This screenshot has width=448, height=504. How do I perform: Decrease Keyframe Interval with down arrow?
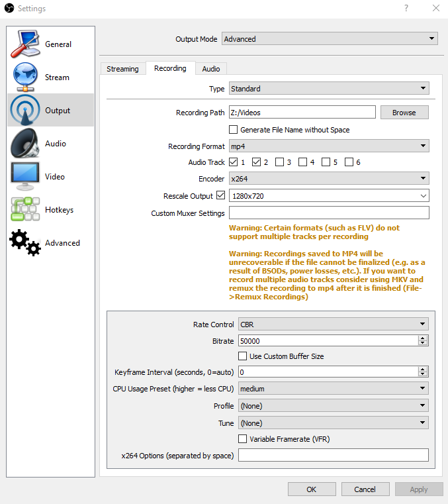click(423, 374)
